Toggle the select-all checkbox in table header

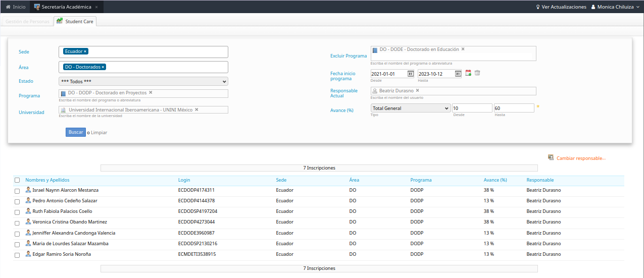point(17,180)
